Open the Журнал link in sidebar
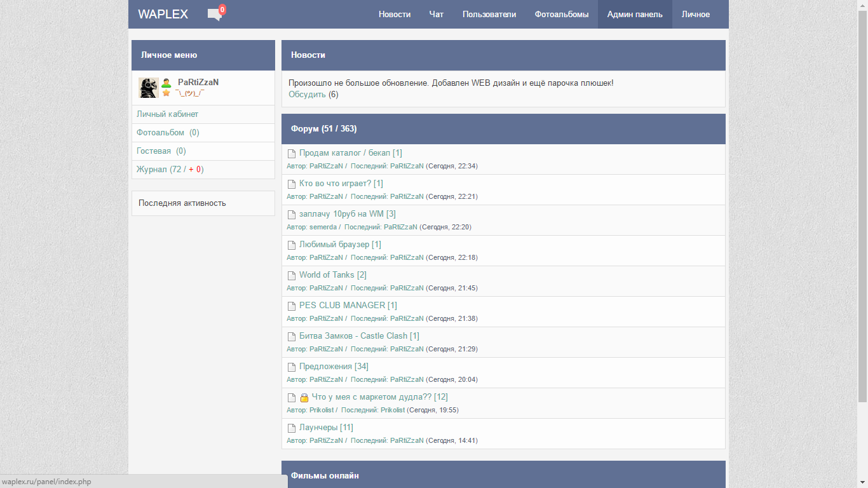Screen dimensions: 868x488 coord(152,170)
